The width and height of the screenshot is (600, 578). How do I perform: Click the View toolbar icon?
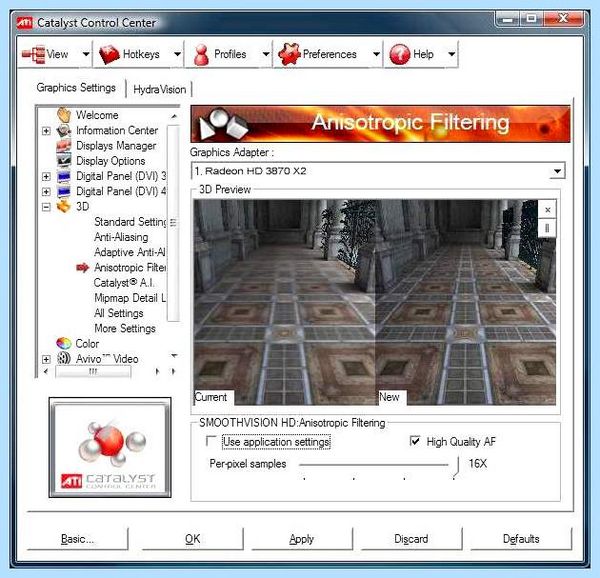tap(33, 54)
